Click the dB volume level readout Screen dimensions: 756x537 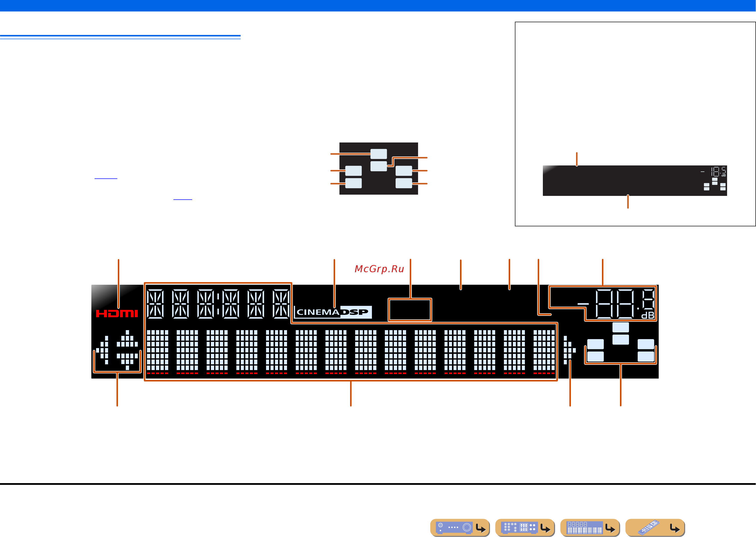point(616,303)
